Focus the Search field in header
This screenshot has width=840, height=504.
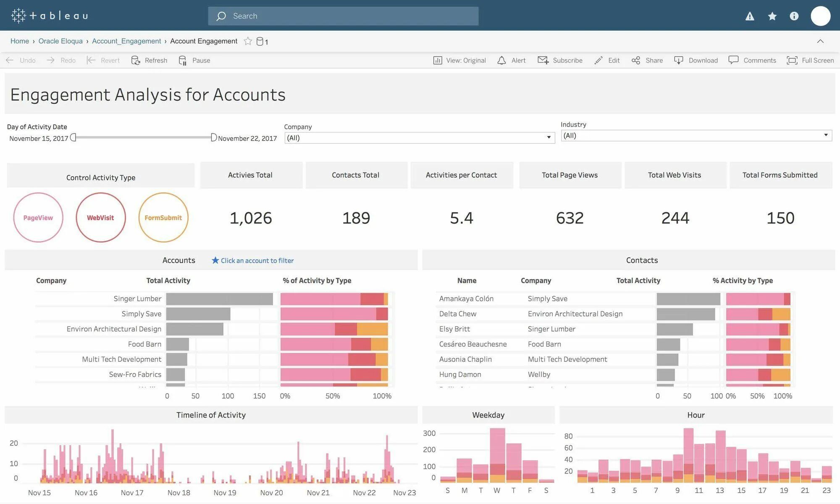(x=343, y=16)
